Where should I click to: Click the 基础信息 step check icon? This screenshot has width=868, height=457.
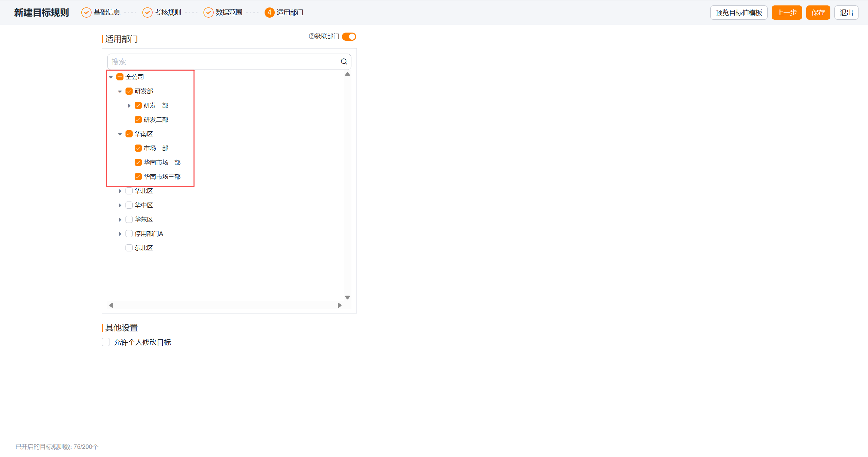(x=86, y=13)
